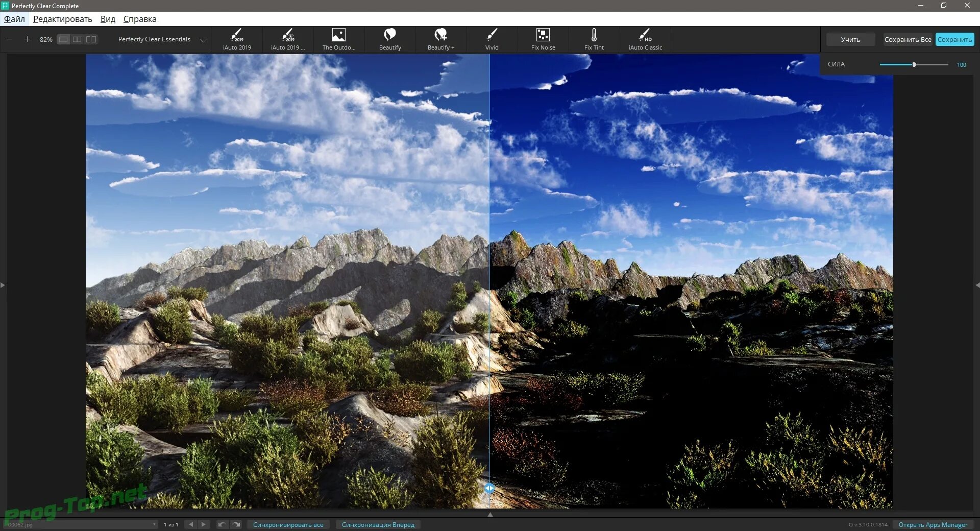Viewport: 980px width, 531px height.
Task: Open the Вид menu
Action: pos(108,19)
